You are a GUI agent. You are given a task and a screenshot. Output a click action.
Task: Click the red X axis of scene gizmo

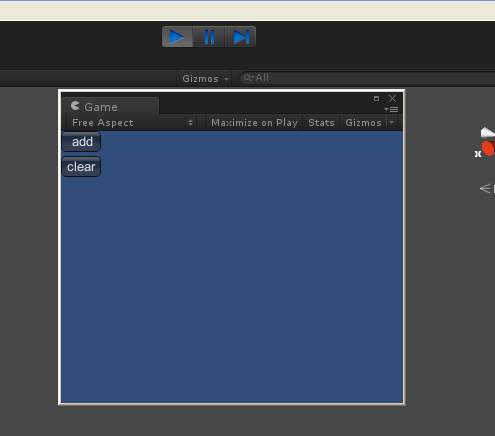coord(488,148)
